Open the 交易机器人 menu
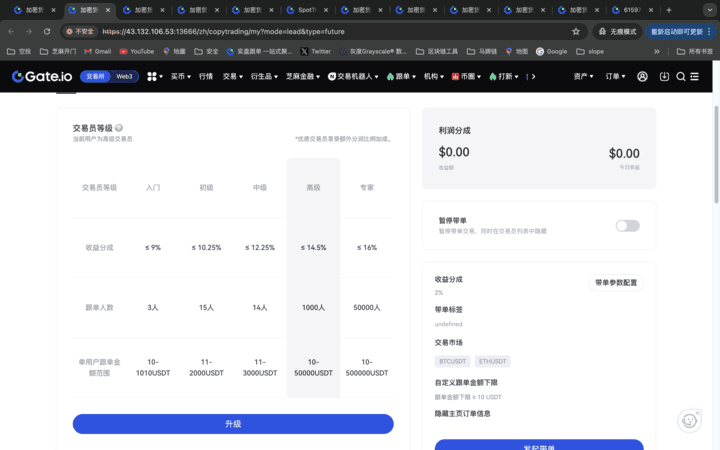 (354, 76)
